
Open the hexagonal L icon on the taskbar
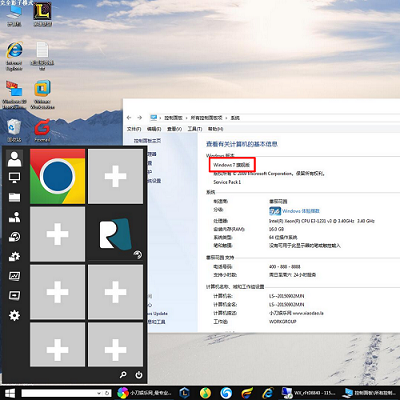pos(184,393)
